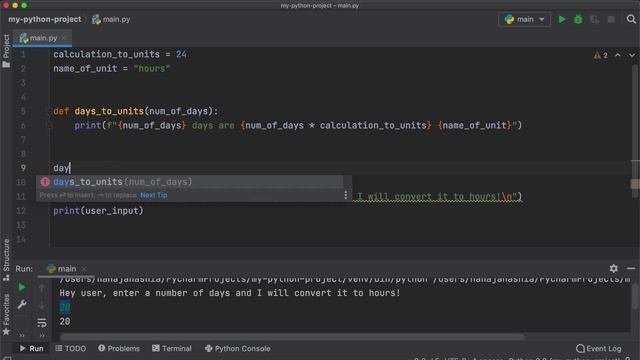Go to next highlighted error arrow

point(632,55)
